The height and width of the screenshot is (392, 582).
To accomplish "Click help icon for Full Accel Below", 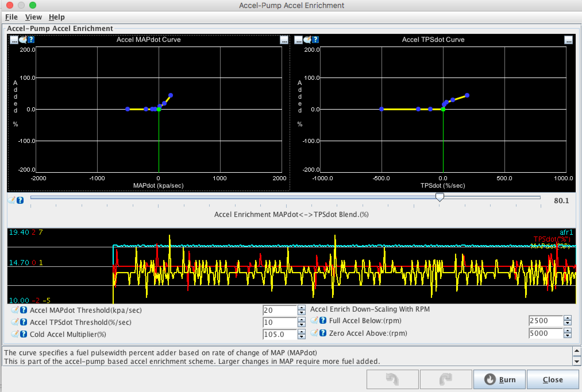I will click(323, 320).
